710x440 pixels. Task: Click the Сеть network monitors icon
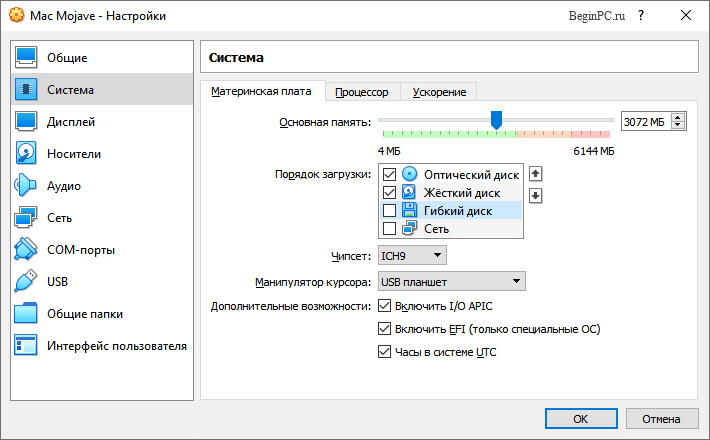(26, 217)
